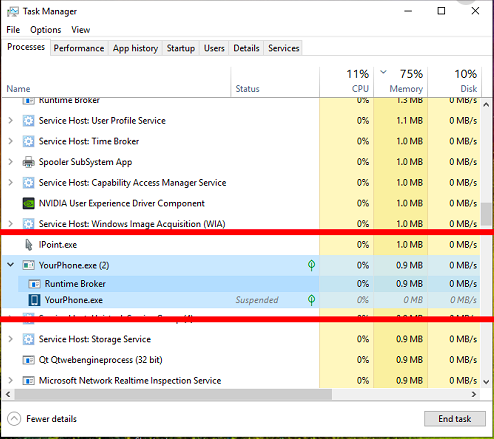Screen dimensions: 494x439
Task: Click the vertical scrollbar thumb
Action: (486, 214)
